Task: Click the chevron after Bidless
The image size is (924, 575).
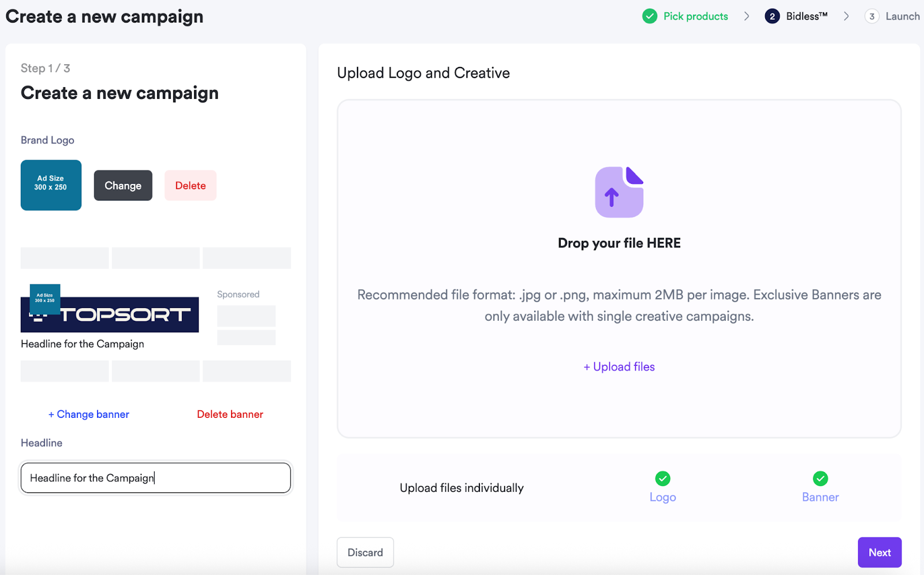Action: (x=847, y=16)
